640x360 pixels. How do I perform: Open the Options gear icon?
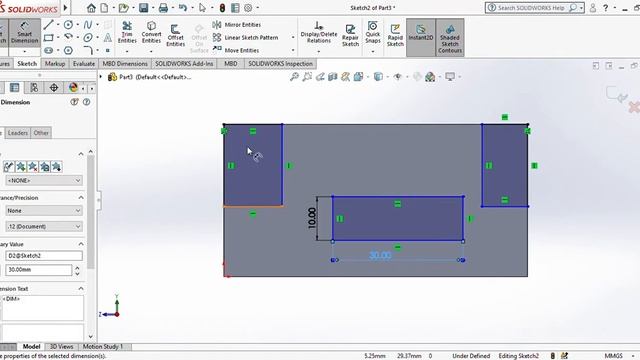(x=248, y=8)
